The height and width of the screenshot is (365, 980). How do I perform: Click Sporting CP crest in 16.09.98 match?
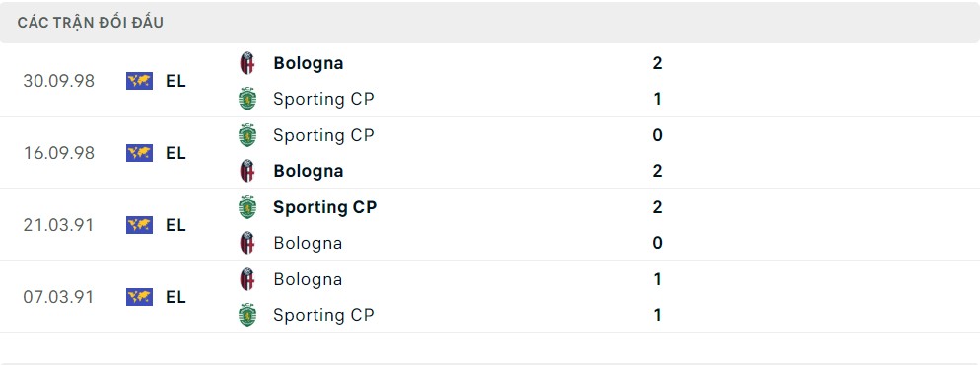(247, 135)
